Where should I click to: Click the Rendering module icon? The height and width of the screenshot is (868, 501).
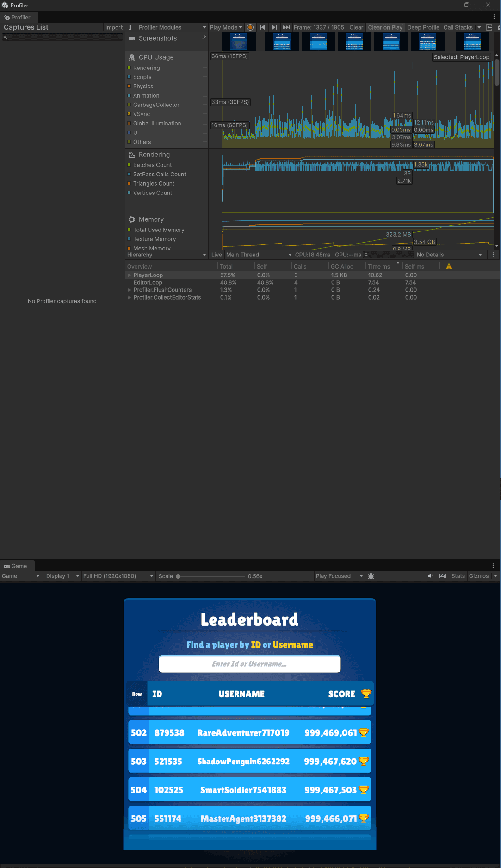(132, 155)
